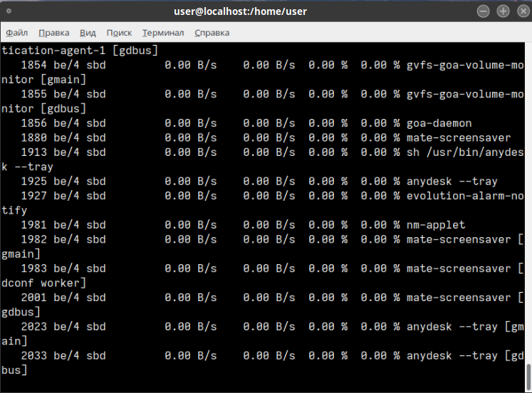
Task: Minimize the terminal window
Action: pyautogui.click(x=484, y=11)
